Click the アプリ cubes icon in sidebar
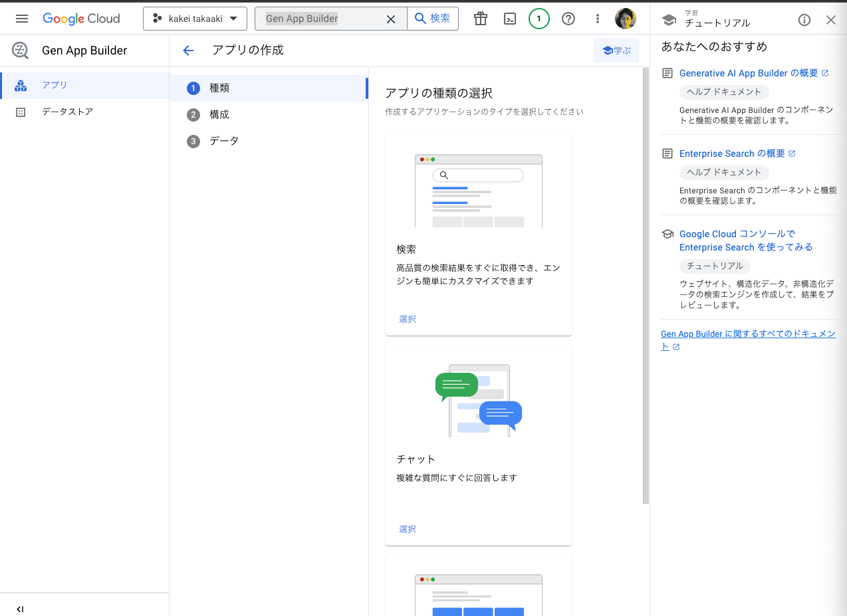This screenshot has height=616, width=847. (21, 85)
